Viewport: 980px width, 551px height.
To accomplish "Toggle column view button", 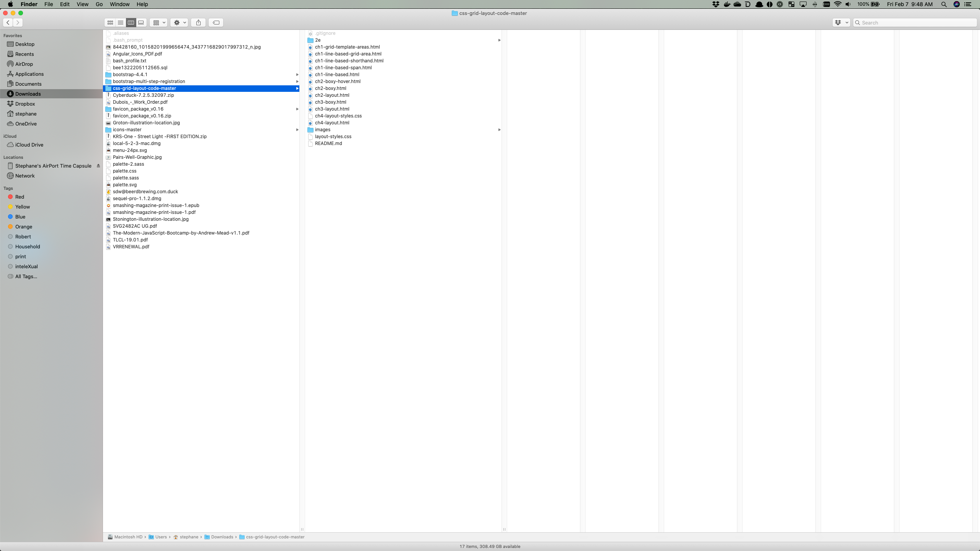I will pos(131,23).
